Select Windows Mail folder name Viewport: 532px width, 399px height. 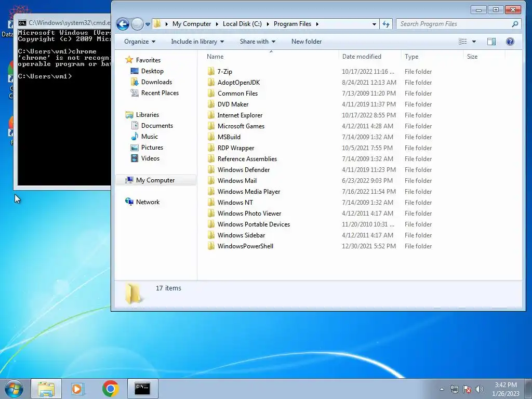[x=237, y=180]
